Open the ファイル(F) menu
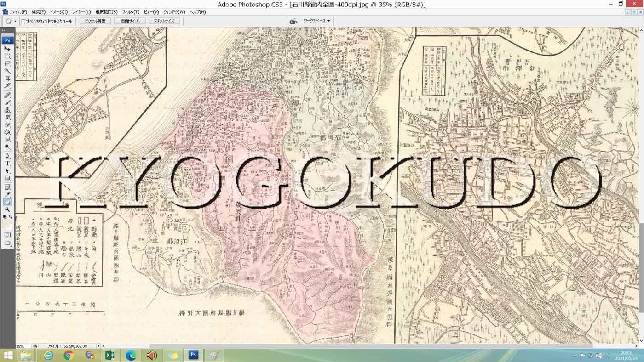This screenshot has height=362, width=644. click(x=18, y=12)
